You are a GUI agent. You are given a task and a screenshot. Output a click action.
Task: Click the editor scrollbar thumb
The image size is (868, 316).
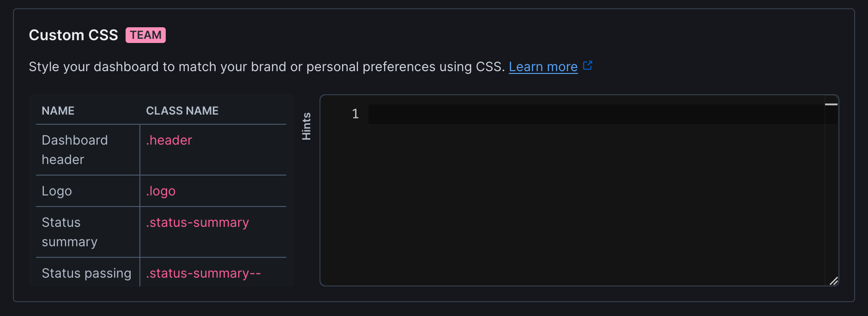click(x=831, y=104)
